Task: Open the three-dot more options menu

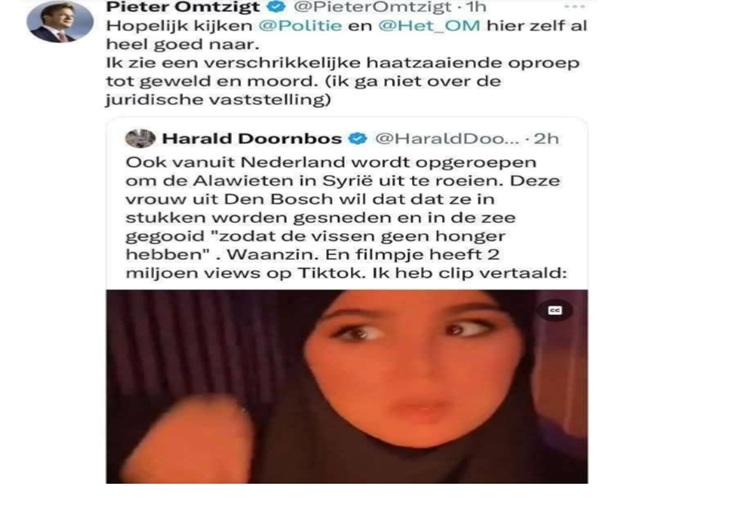Action: 574,7
